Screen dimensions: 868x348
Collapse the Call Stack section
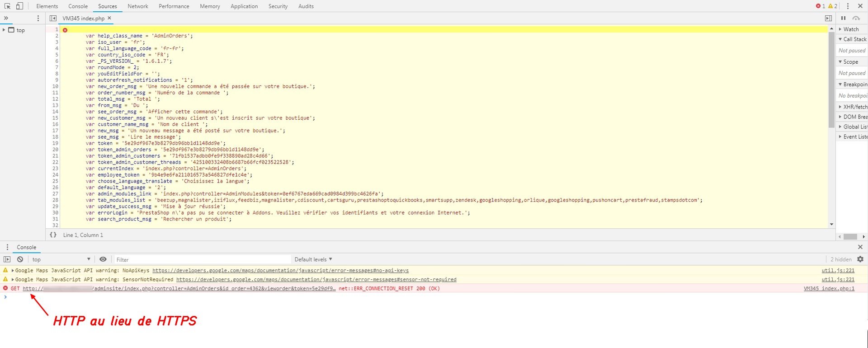[x=852, y=39]
